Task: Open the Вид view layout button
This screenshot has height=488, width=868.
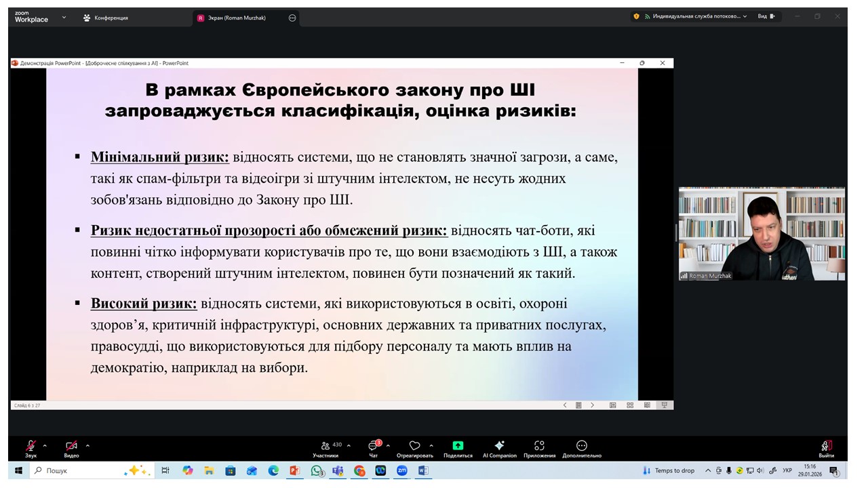Action: point(766,16)
